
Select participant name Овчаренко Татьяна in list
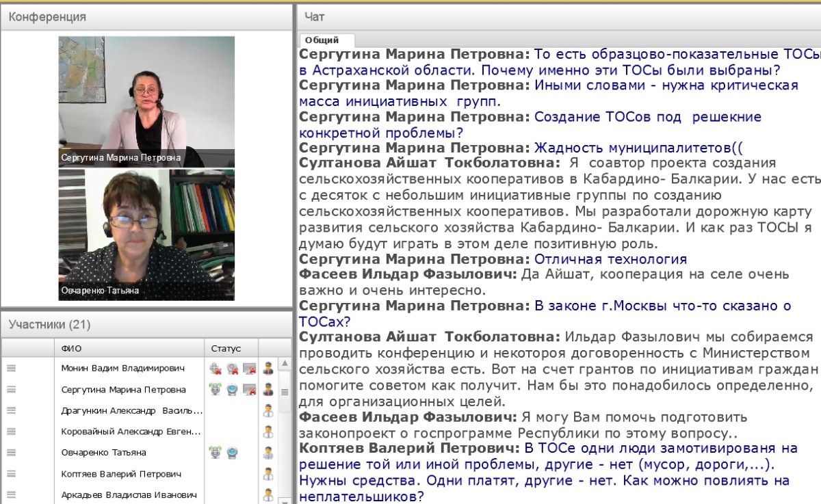103,452
